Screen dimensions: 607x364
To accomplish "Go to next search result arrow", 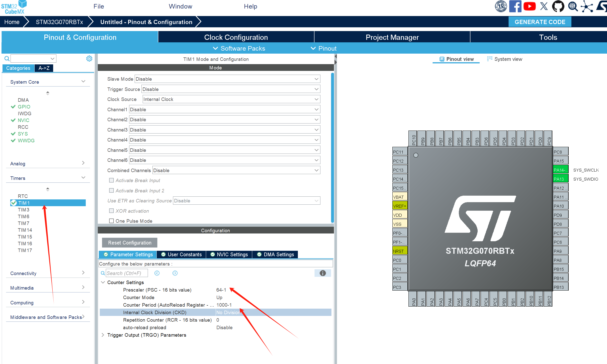I will point(175,273).
